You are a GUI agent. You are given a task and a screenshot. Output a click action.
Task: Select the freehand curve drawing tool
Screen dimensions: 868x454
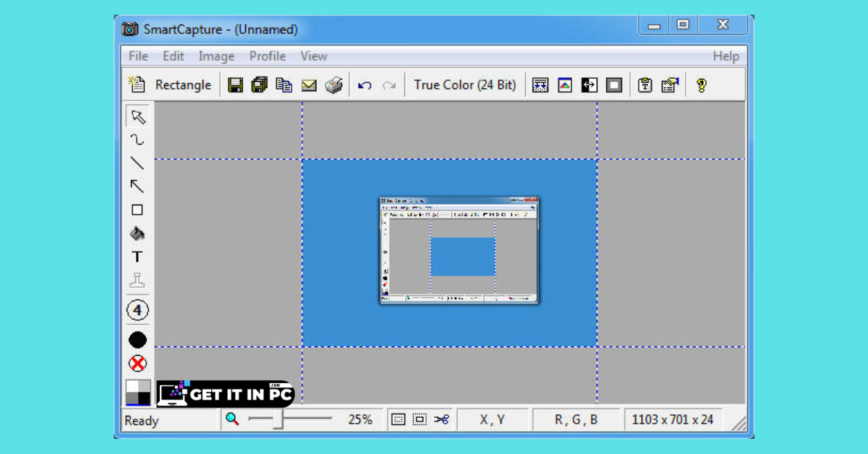tap(137, 140)
